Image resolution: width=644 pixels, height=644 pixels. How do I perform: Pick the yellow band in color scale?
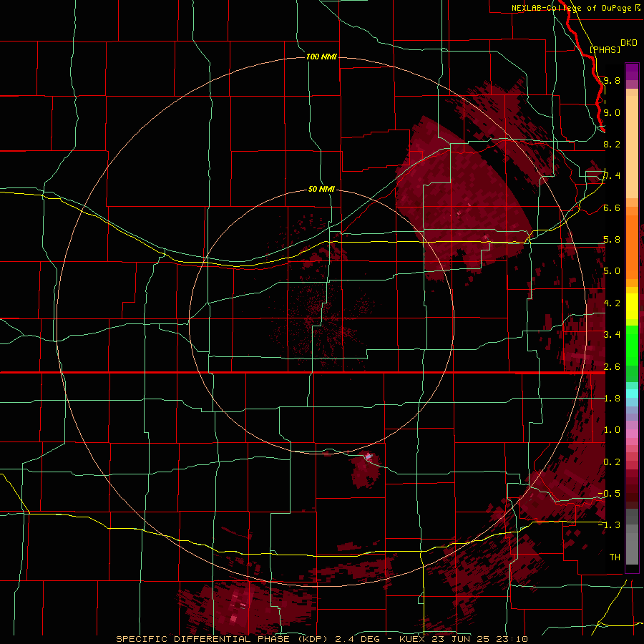pos(632,306)
